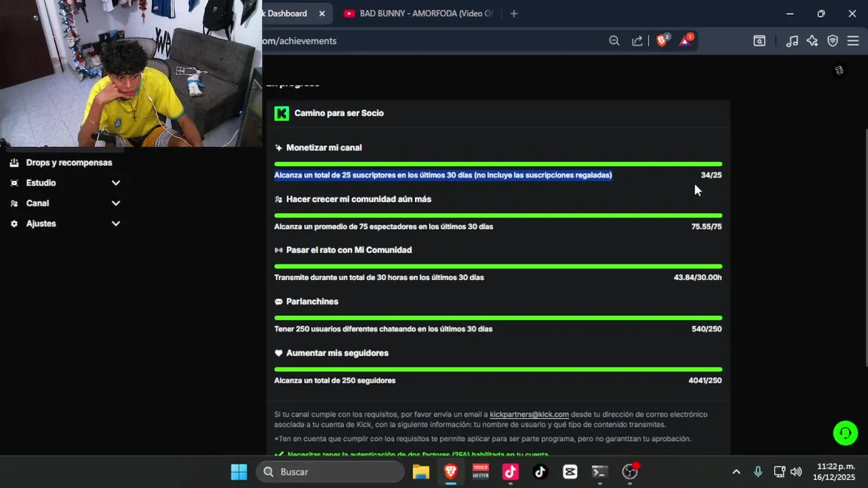Click the Drops y recompensas icon

pyautogui.click(x=14, y=163)
